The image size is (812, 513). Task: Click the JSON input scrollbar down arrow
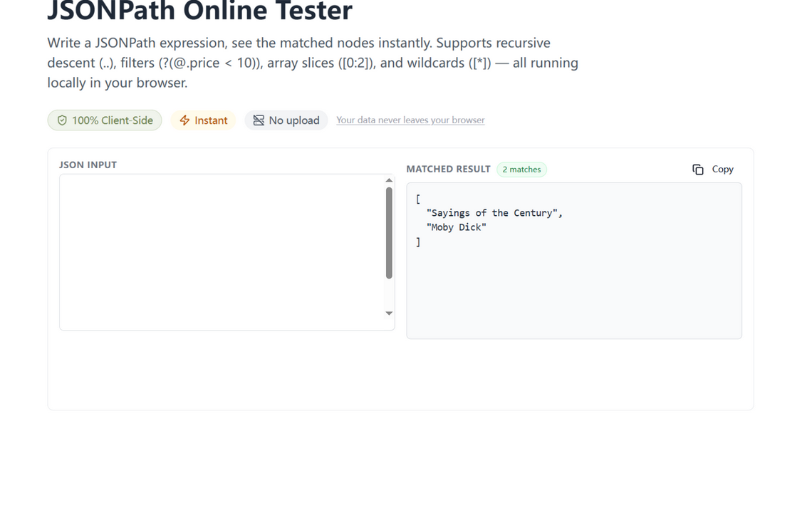pos(389,313)
